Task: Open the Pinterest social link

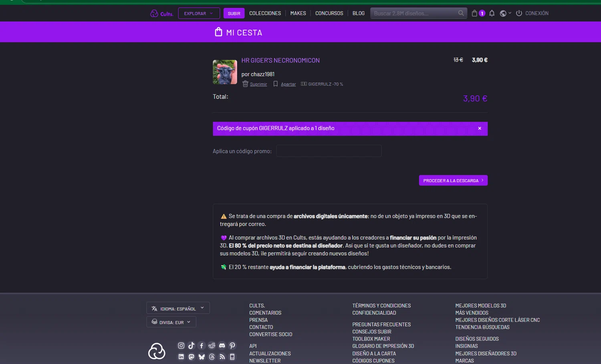Action: point(232,346)
